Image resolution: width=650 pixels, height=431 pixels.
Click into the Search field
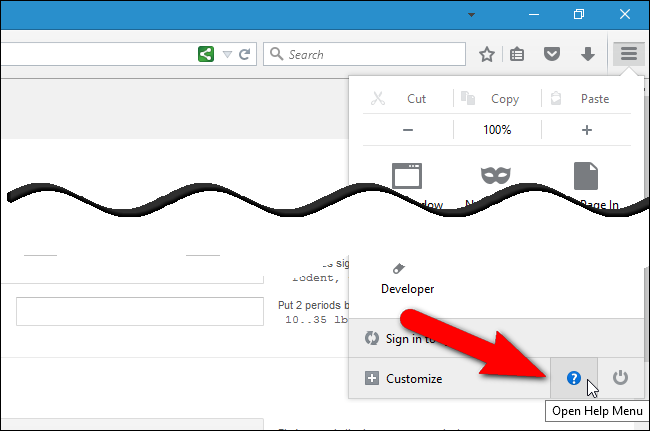364,54
